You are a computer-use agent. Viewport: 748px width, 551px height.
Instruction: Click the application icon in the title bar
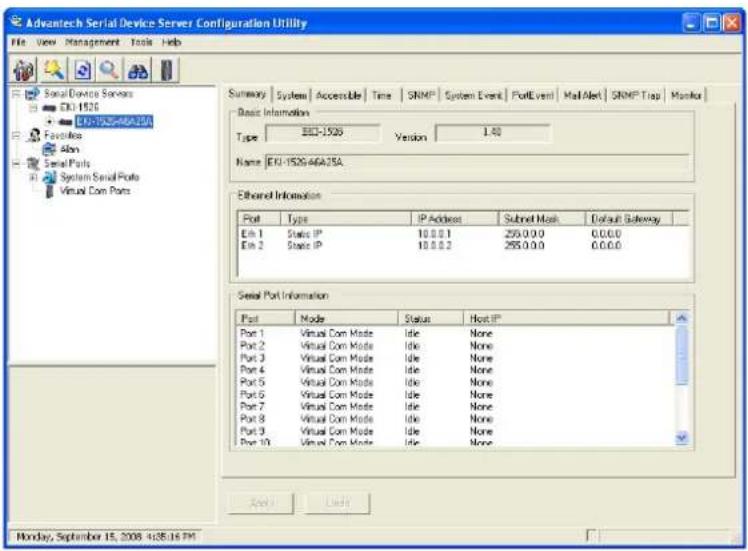17,21
